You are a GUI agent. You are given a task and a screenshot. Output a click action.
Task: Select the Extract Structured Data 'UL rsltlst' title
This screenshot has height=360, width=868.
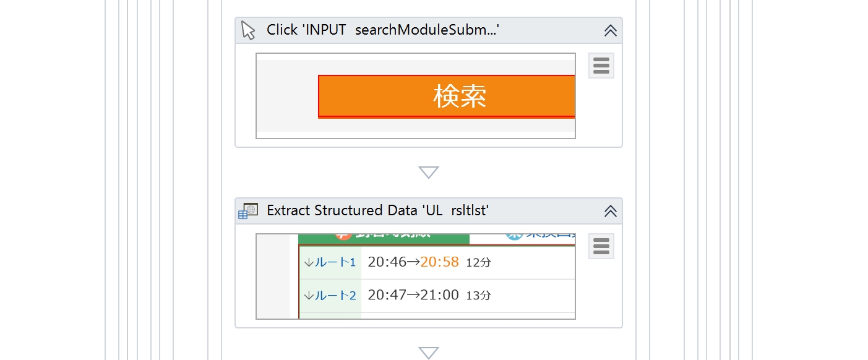[x=378, y=210]
